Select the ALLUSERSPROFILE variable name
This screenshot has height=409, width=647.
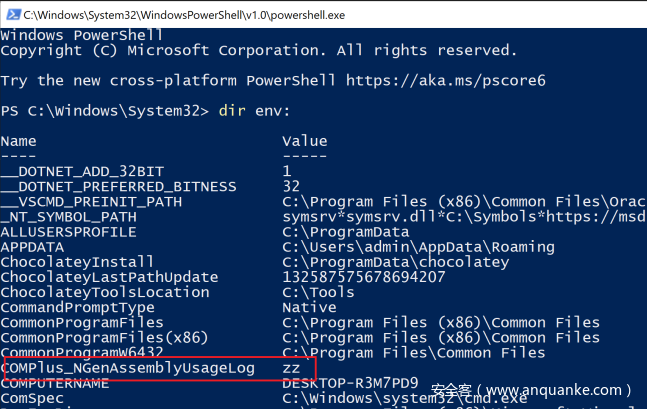point(68,232)
